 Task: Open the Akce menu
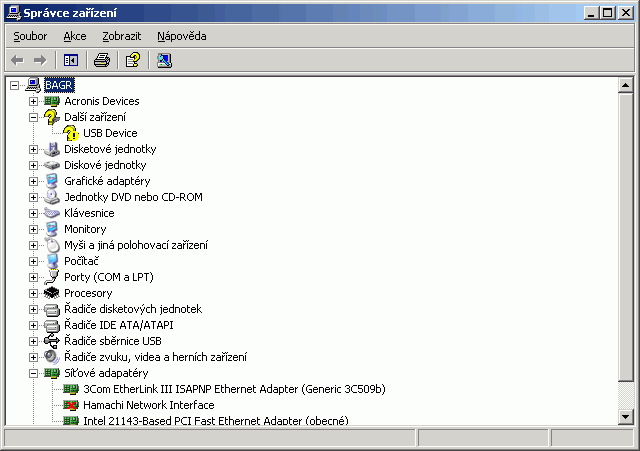(x=75, y=36)
